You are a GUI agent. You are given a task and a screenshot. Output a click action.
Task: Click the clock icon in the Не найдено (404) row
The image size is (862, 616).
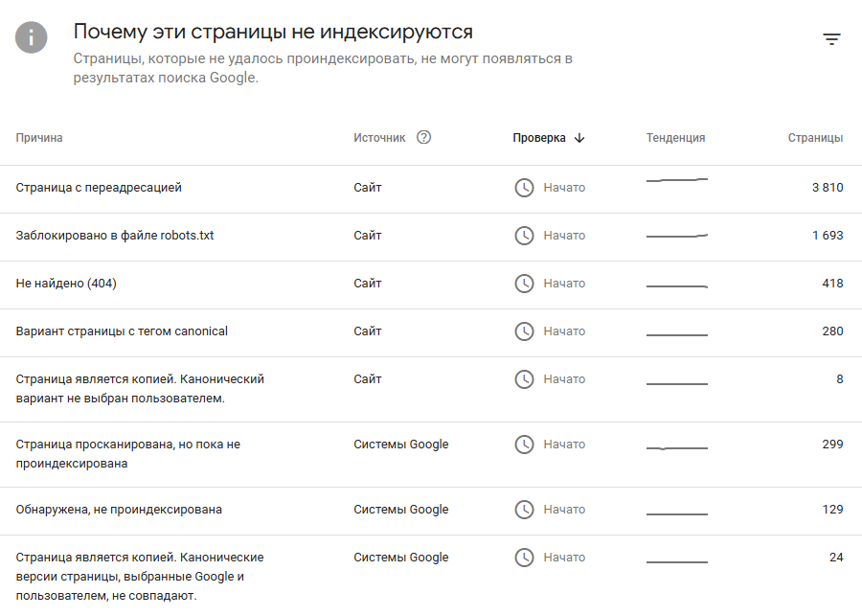[524, 284]
